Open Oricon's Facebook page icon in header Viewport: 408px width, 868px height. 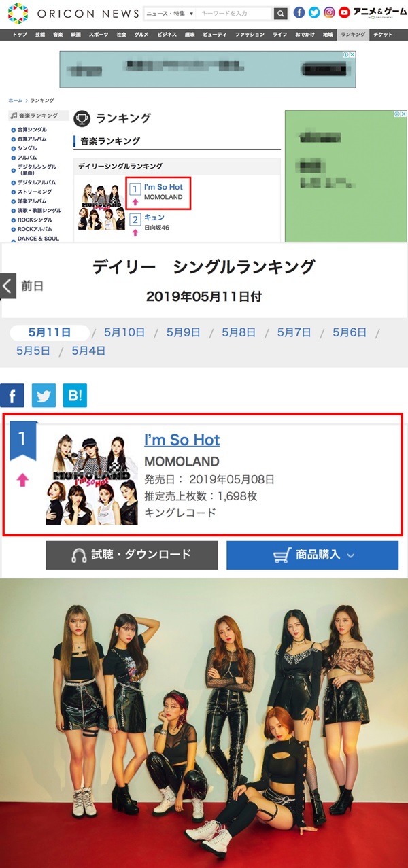299,13
